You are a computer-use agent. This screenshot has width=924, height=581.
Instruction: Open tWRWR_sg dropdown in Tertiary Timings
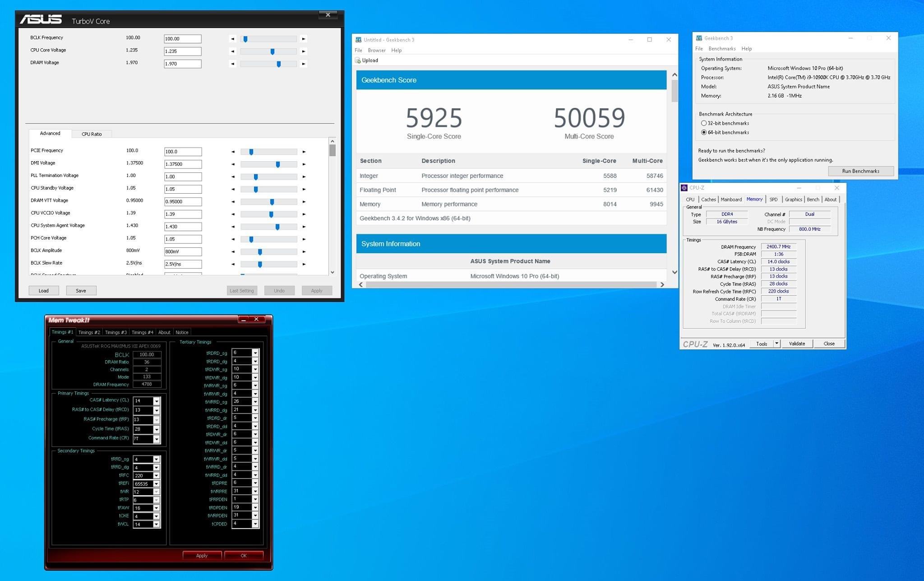[255, 386]
